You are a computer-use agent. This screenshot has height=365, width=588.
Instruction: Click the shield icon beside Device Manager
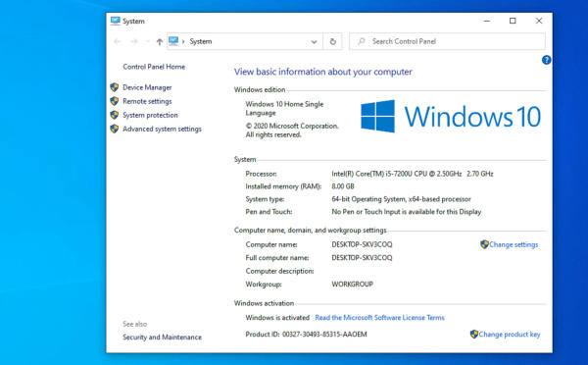point(115,87)
